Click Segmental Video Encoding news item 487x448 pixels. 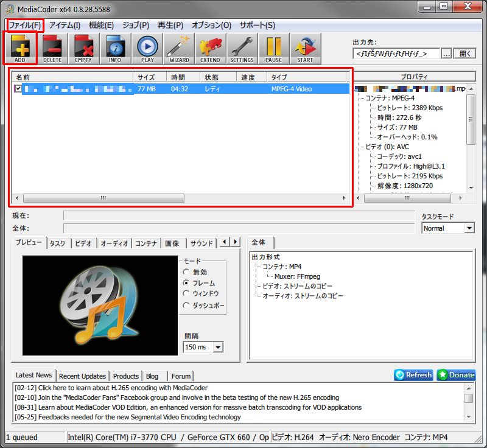point(128,417)
